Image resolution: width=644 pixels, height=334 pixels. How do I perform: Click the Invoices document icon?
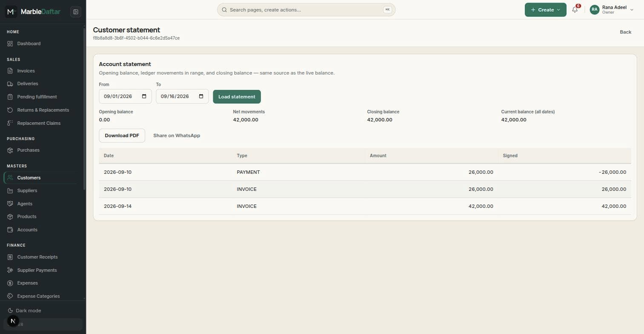point(10,71)
